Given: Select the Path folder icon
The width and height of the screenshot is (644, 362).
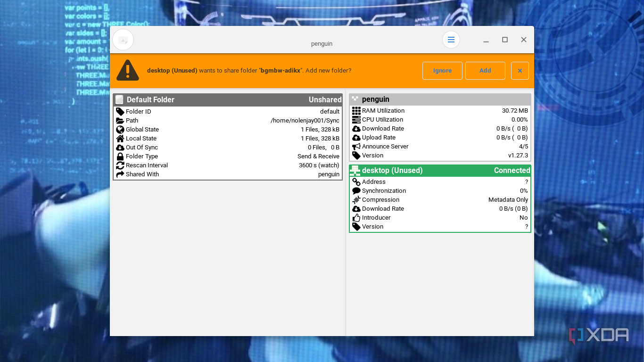Looking at the screenshot, I should click(x=121, y=120).
